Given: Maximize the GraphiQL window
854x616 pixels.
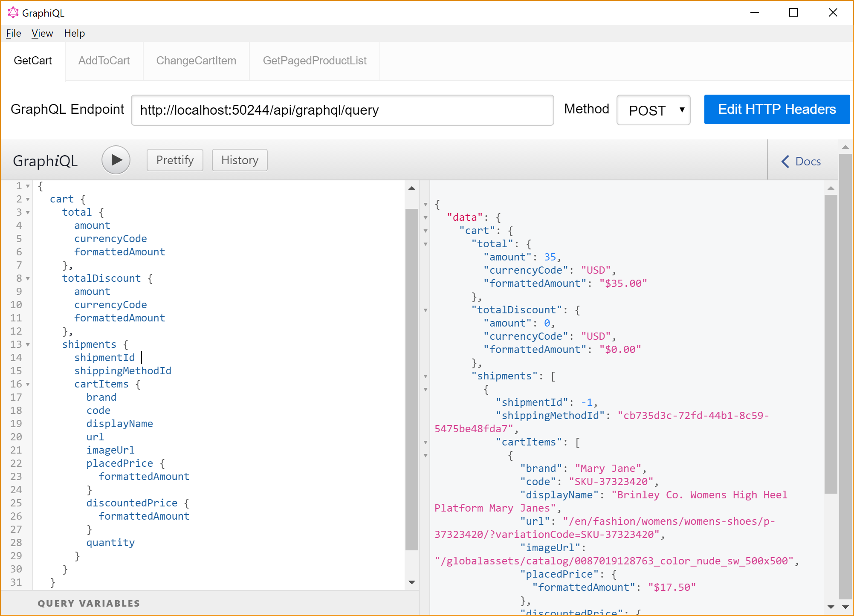Looking at the screenshot, I should pos(793,13).
